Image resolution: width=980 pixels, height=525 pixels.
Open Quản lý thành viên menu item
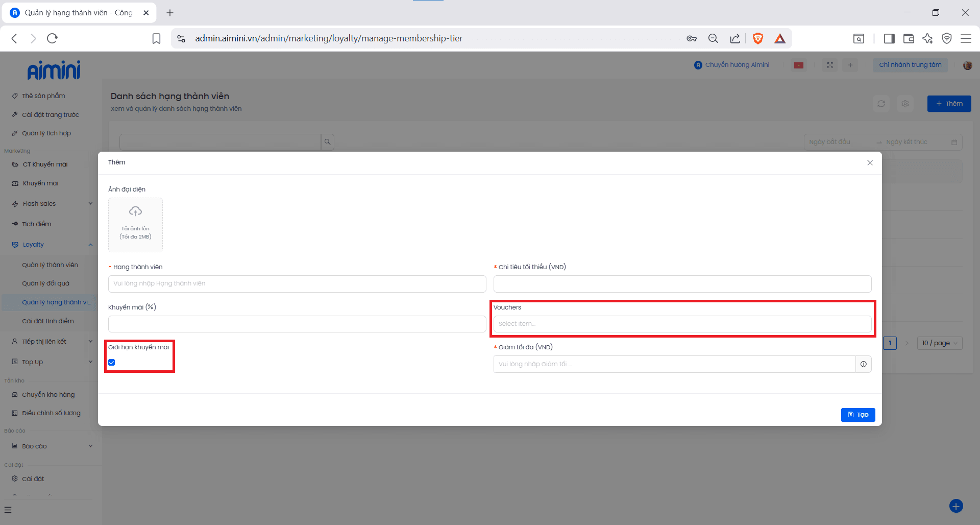tap(50, 265)
